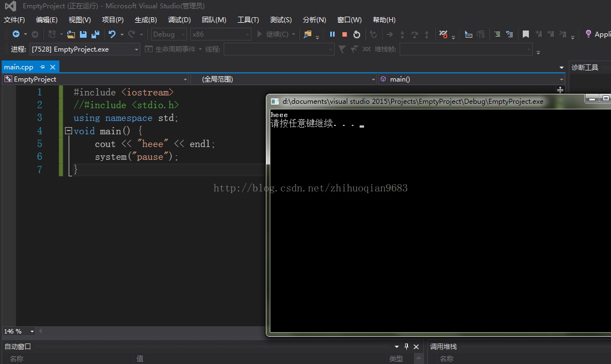611x364 pixels.
Task: Click the Next Bookmark icon
Action: pyautogui.click(x=551, y=34)
